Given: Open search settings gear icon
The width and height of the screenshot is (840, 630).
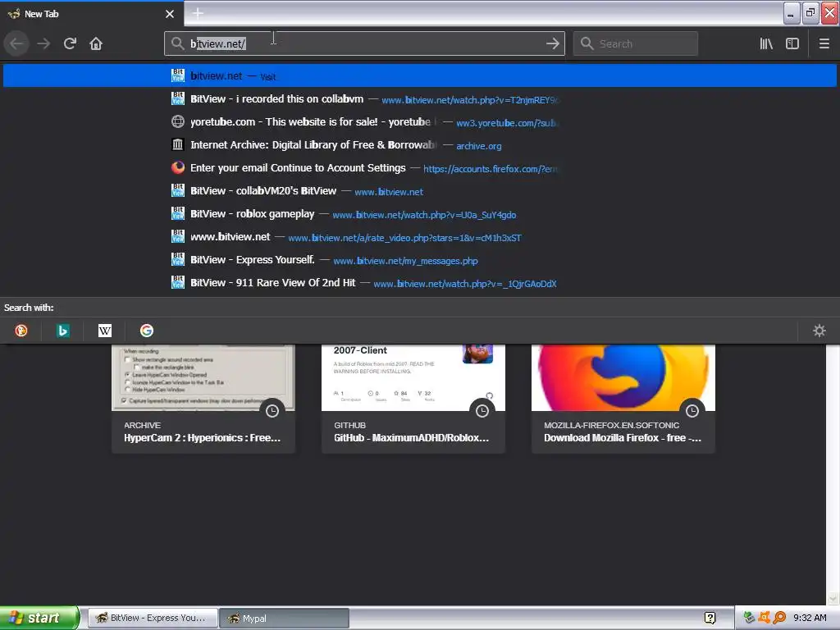Looking at the screenshot, I should coord(819,331).
